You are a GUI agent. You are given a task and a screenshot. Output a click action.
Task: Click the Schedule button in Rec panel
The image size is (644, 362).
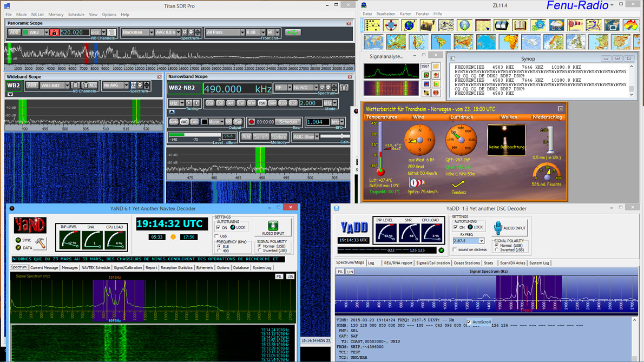coord(288,122)
